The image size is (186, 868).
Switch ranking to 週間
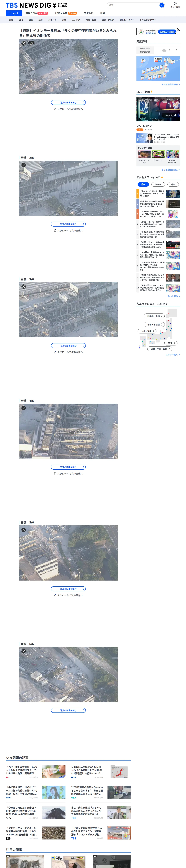click(x=173, y=184)
